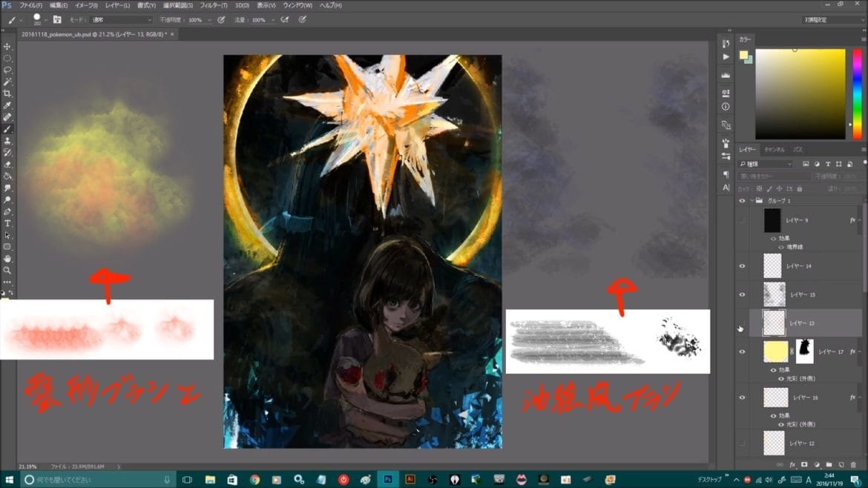This screenshot has height=488, width=868.
Task: Collapse the グループ 1 layer group
Action: tap(752, 200)
